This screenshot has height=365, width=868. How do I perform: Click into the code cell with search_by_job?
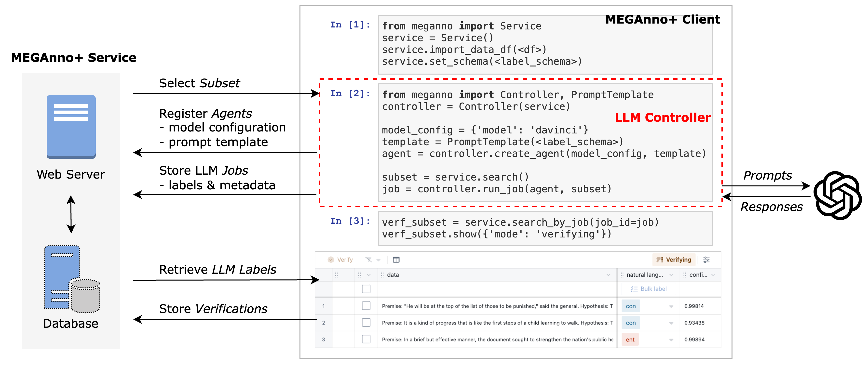pyautogui.click(x=545, y=229)
